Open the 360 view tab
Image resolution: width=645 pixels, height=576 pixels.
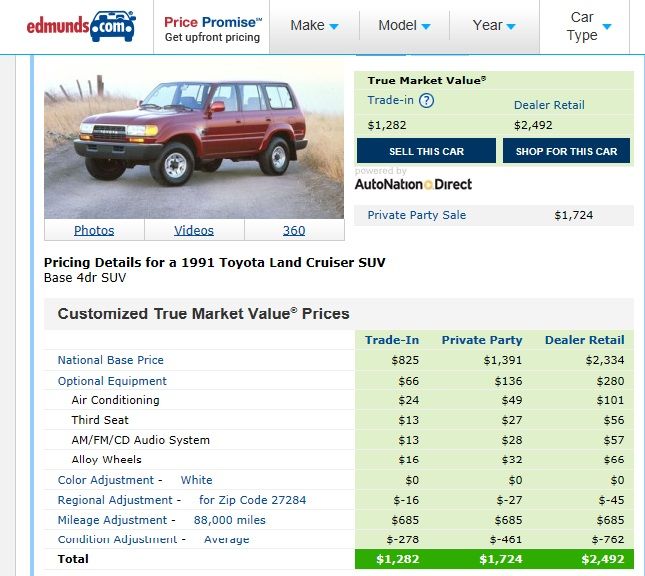tap(294, 230)
